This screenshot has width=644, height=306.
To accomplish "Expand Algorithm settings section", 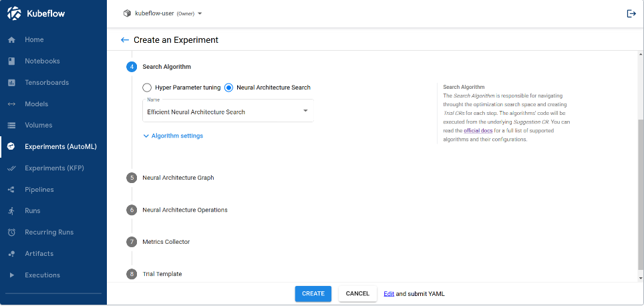I will (x=173, y=136).
